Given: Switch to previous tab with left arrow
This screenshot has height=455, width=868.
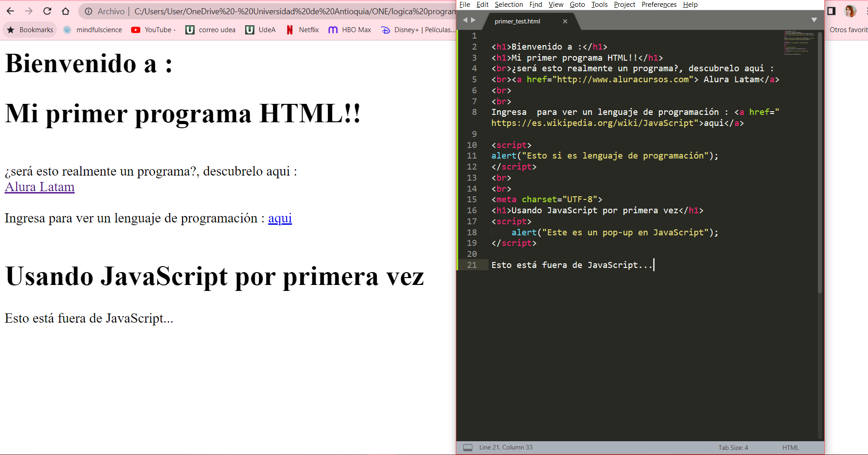Looking at the screenshot, I should click(465, 20).
